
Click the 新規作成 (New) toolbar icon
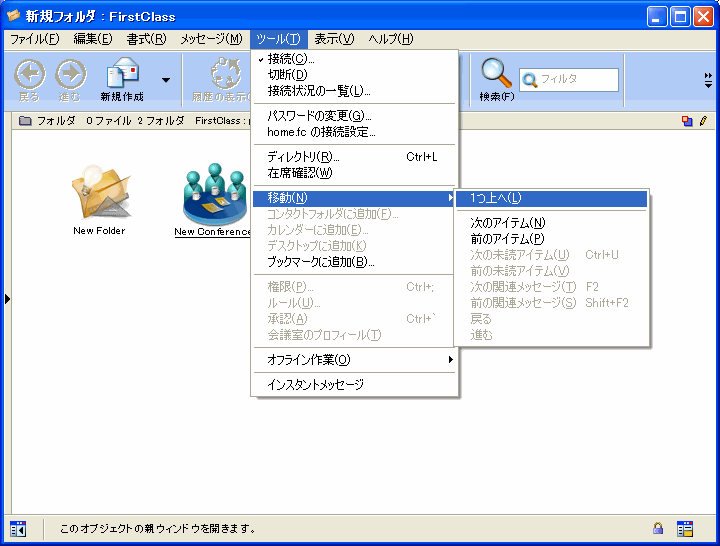(122, 75)
